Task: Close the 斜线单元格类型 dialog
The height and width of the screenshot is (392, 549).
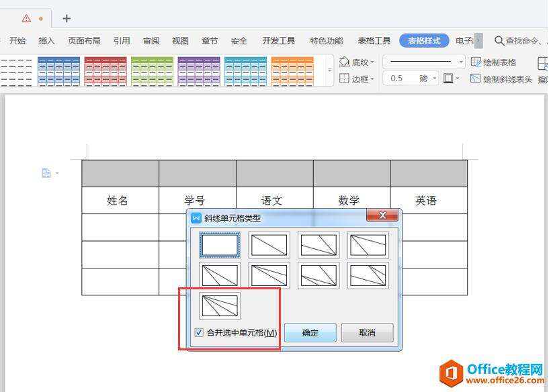Action: (382, 215)
